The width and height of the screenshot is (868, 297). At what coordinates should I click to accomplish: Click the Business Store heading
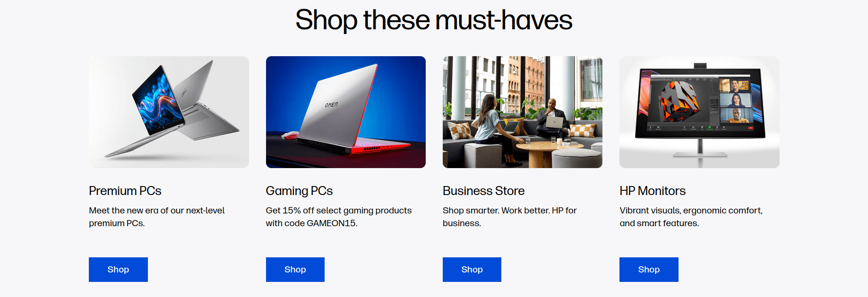click(483, 191)
